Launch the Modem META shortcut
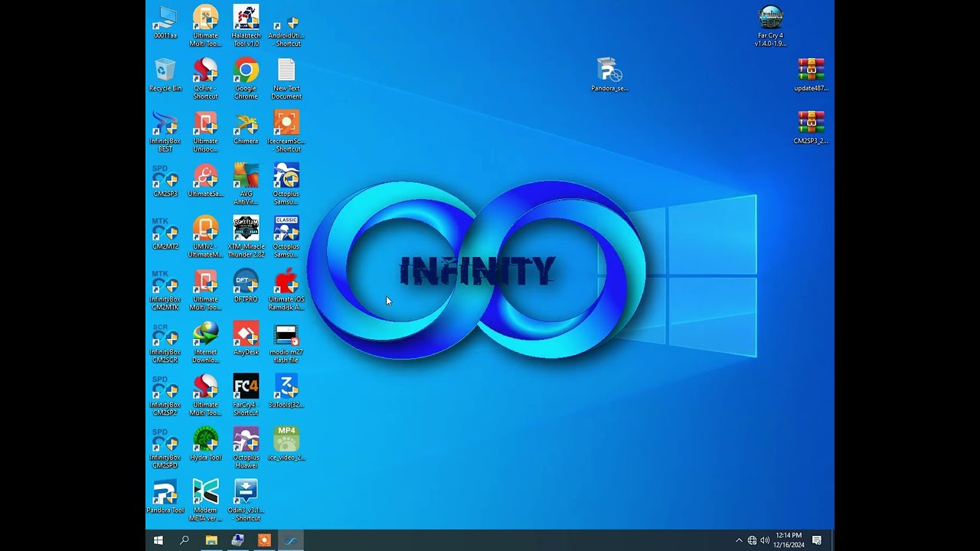 [x=205, y=500]
